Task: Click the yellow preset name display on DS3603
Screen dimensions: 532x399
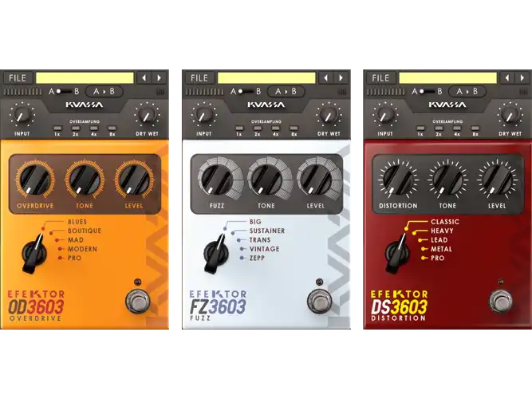Action: tap(448, 77)
